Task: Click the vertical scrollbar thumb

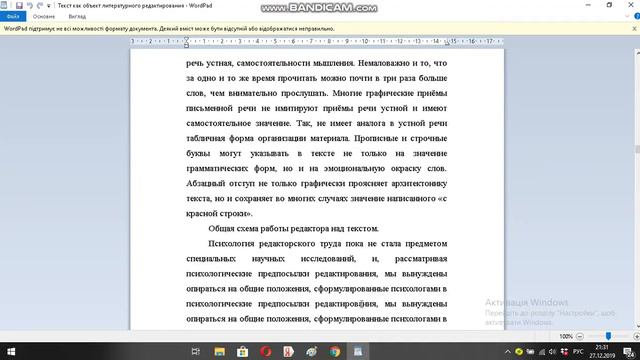Action: tap(637, 149)
